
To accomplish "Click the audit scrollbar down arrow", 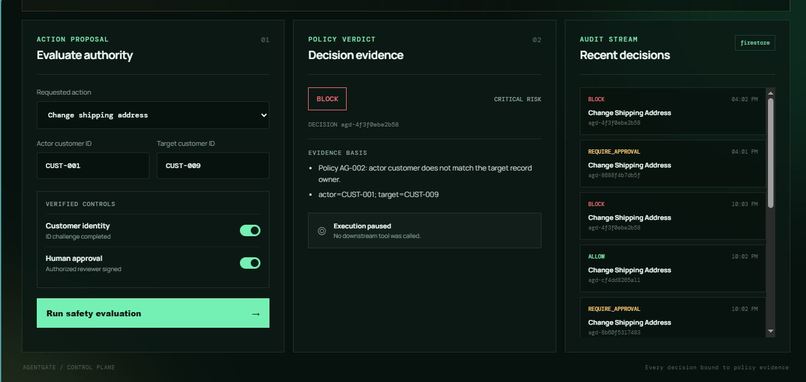I will [770, 332].
